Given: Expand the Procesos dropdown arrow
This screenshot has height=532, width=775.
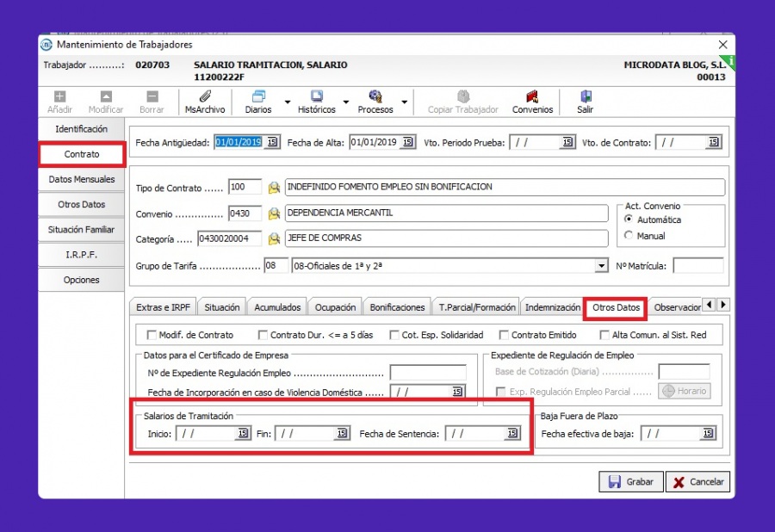Looking at the screenshot, I should [x=405, y=102].
